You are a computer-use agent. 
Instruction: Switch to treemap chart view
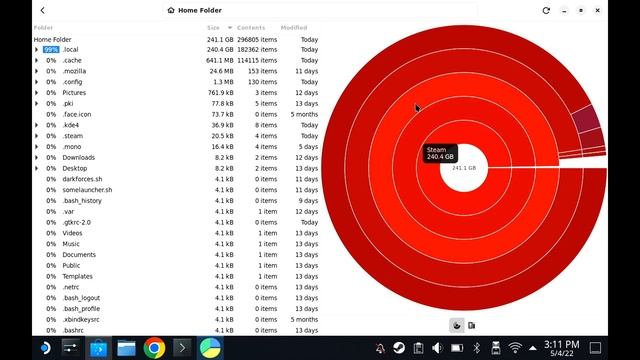[471, 325]
